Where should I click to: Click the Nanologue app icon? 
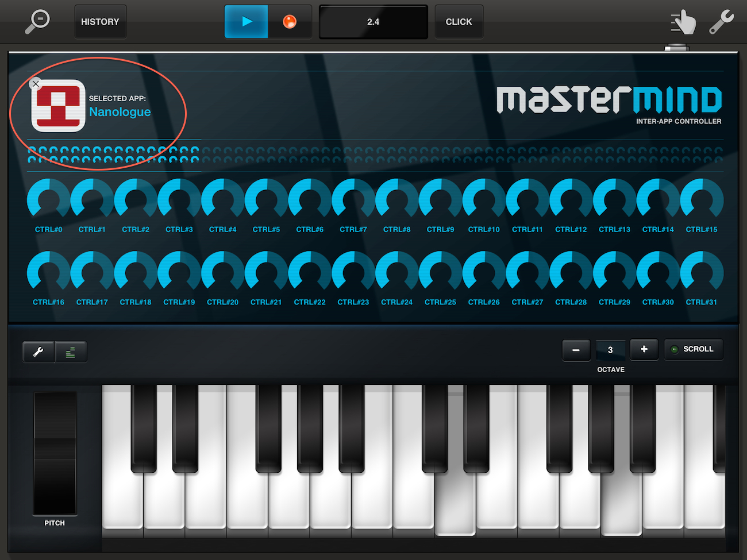point(59,106)
